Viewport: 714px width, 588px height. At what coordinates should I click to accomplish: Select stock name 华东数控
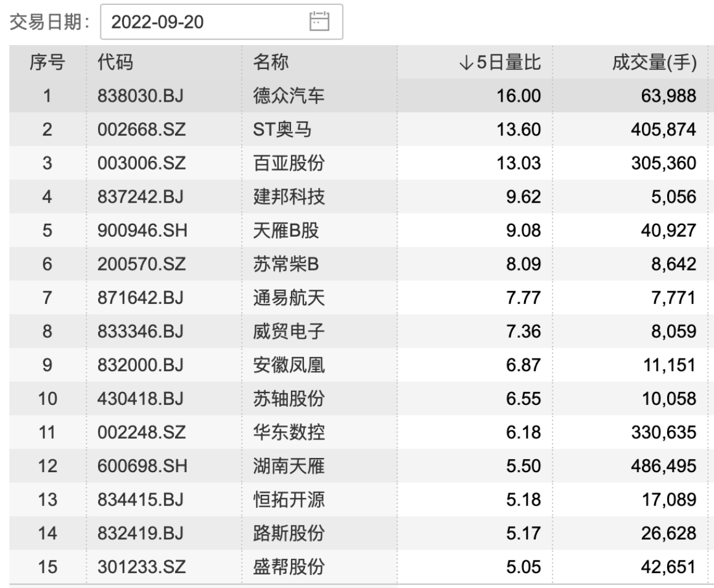pos(289,432)
